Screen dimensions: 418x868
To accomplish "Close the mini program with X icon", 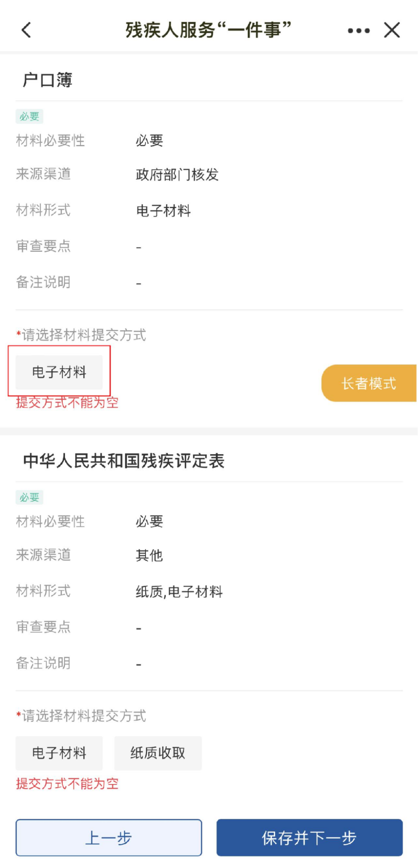I will (392, 30).
